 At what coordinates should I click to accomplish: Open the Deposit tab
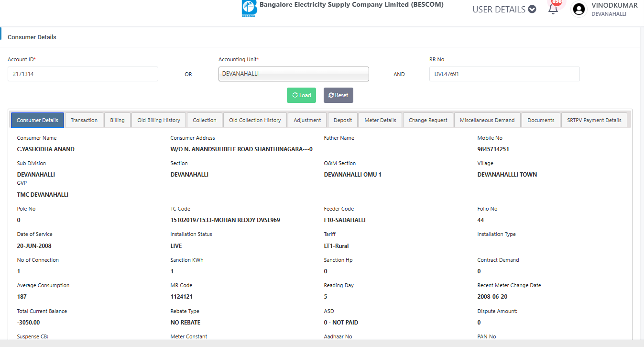pyautogui.click(x=343, y=120)
